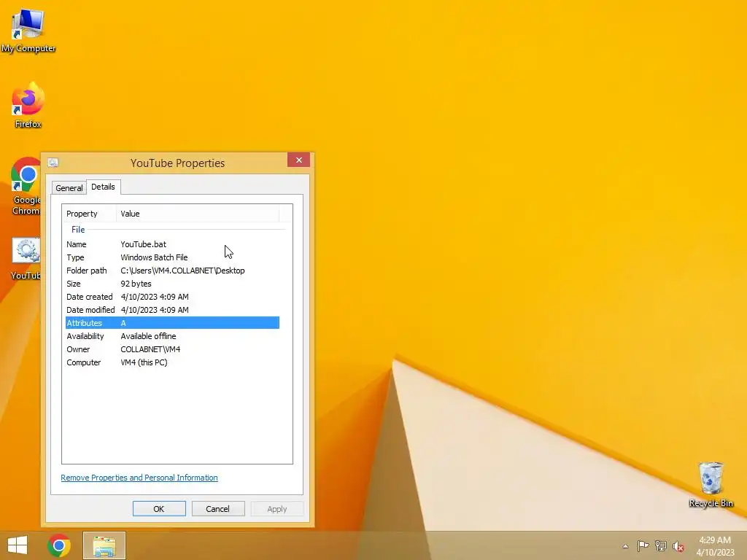747x560 pixels.
Task: Open File Explorer from the taskbar
Action: (x=104, y=545)
